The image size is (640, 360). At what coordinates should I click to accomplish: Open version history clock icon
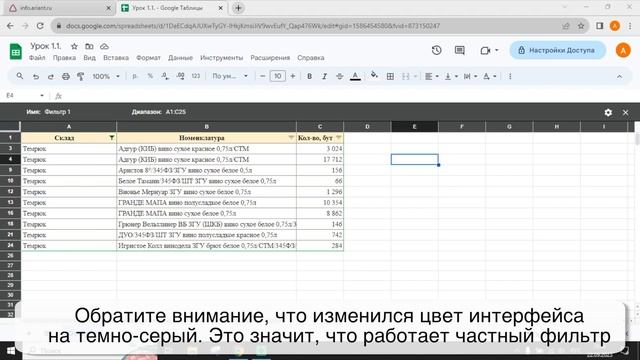point(437,50)
